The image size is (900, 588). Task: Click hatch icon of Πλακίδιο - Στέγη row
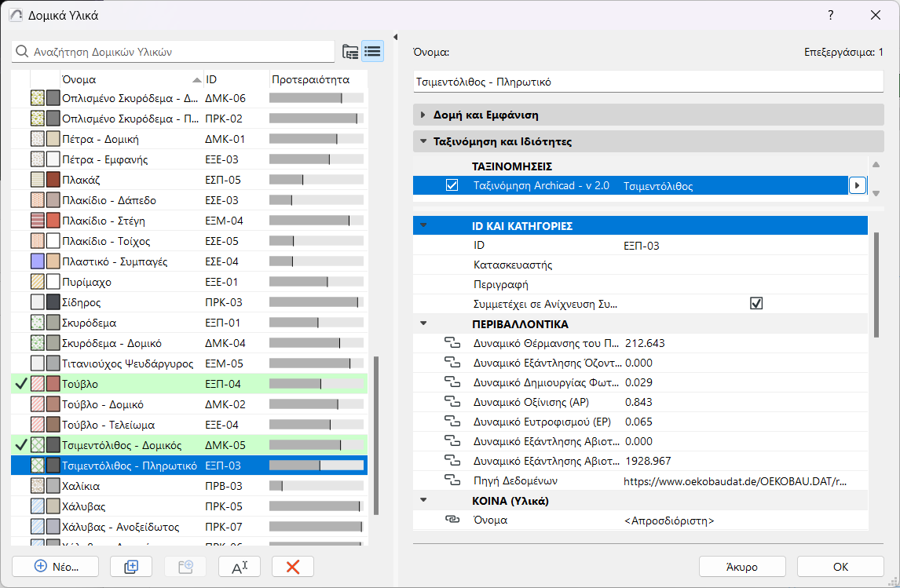(x=38, y=221)
